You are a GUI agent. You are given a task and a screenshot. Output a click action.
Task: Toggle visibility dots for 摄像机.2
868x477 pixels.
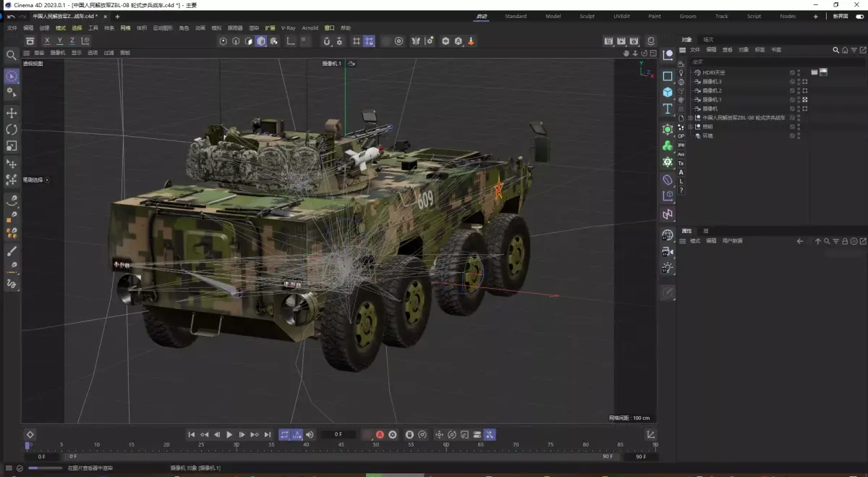coord(799,90)
